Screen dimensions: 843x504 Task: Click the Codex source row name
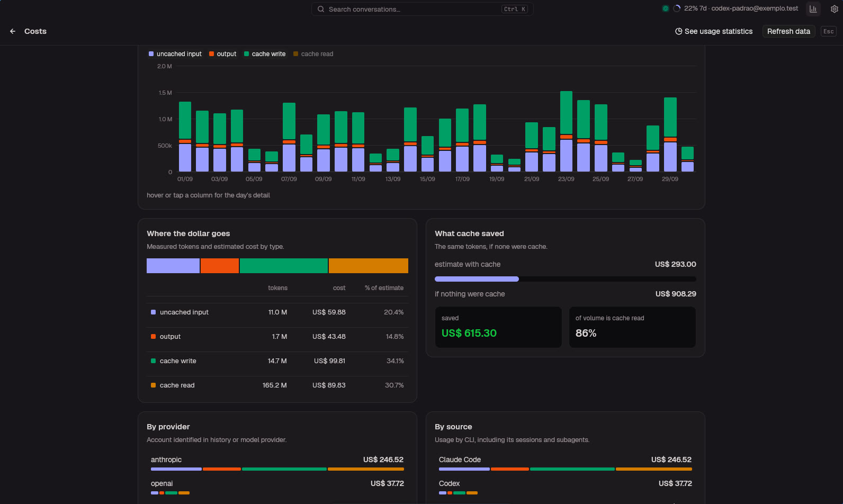449,483
